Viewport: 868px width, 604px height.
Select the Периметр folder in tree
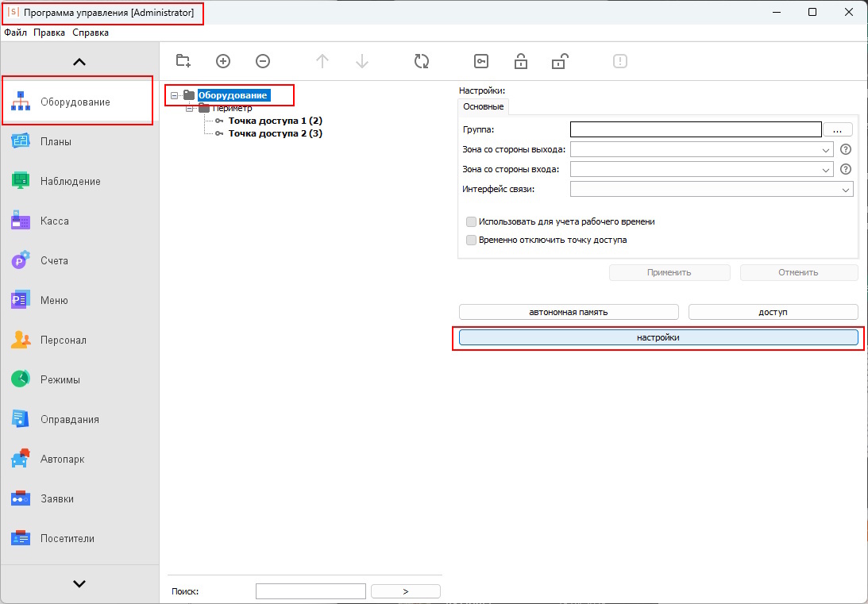tap(233, 109)
